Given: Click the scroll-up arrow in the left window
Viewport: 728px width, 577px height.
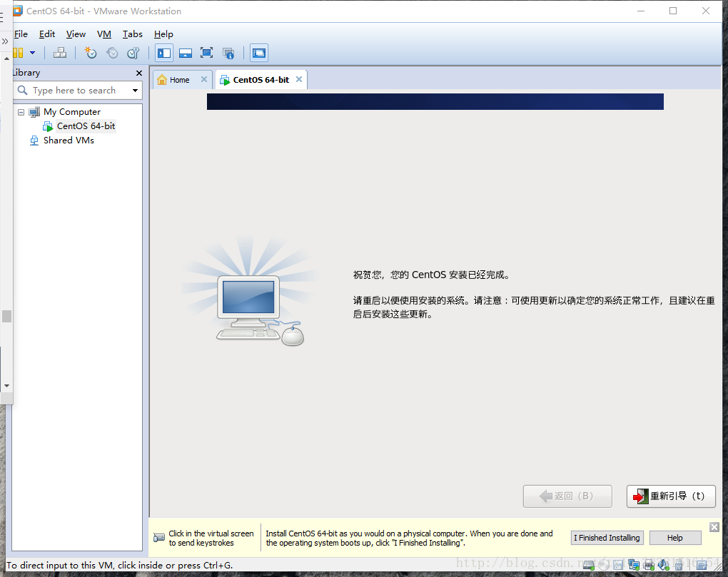Looking at the screenshot, I should [6, 58].
